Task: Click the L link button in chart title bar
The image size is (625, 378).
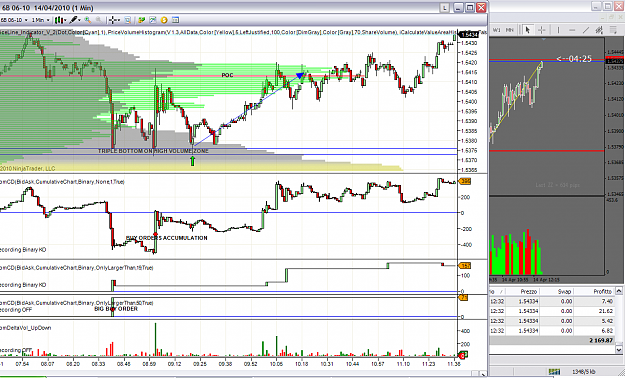Action: point(445,8)
